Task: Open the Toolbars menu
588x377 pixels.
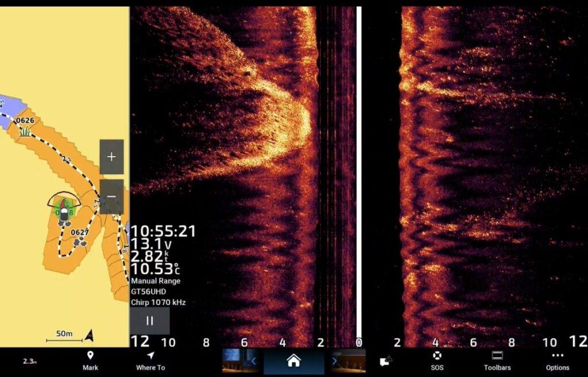Action: [x=497, y=361]
